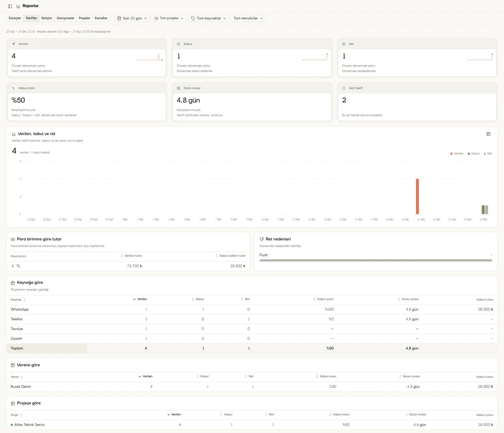Go to the Görüşmeler tab

[x=65, y=18]
